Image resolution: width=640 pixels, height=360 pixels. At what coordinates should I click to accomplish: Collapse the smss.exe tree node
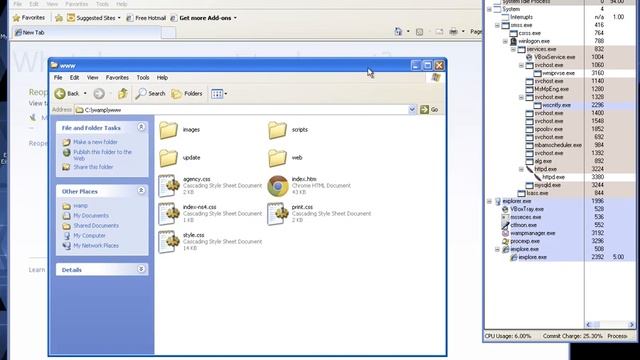pyautogui.click(x=497, y=25)
